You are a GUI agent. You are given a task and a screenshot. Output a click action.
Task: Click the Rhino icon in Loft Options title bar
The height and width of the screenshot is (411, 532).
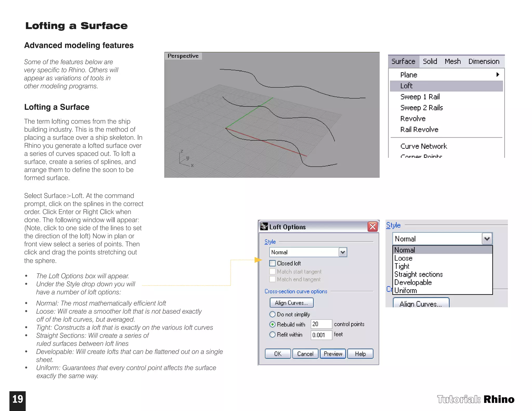[x=264, y=227]
